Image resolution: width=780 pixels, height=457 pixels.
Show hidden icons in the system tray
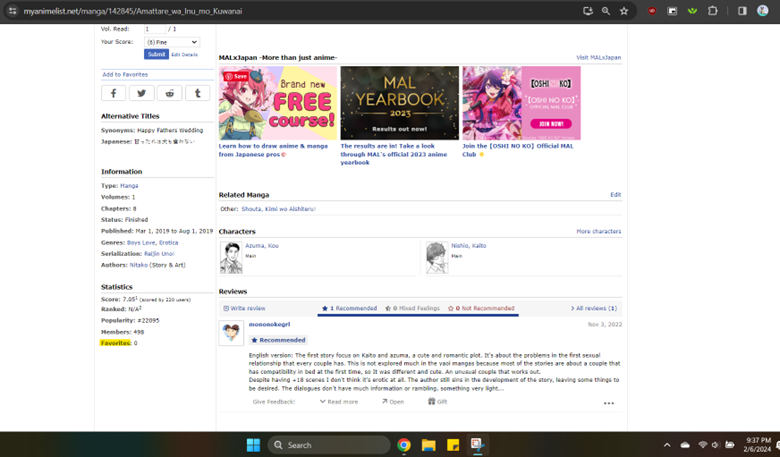pyautogui.click(x=667, y=445)
